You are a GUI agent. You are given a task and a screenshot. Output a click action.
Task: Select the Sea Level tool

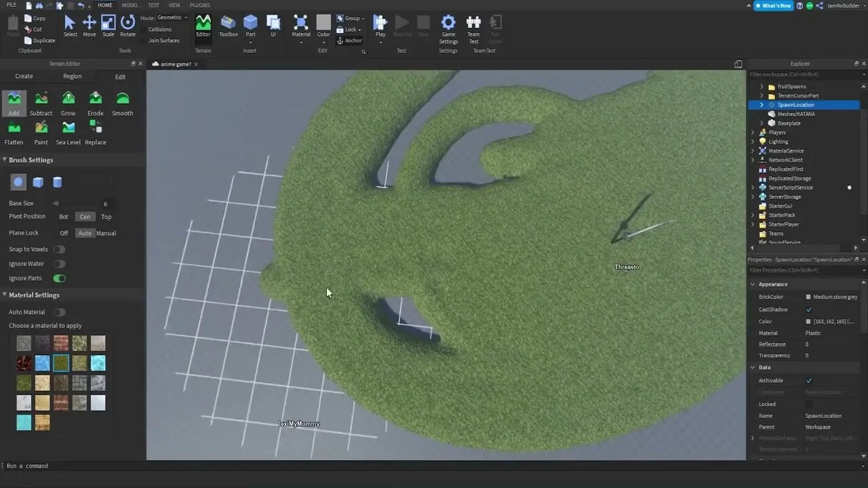68,133
